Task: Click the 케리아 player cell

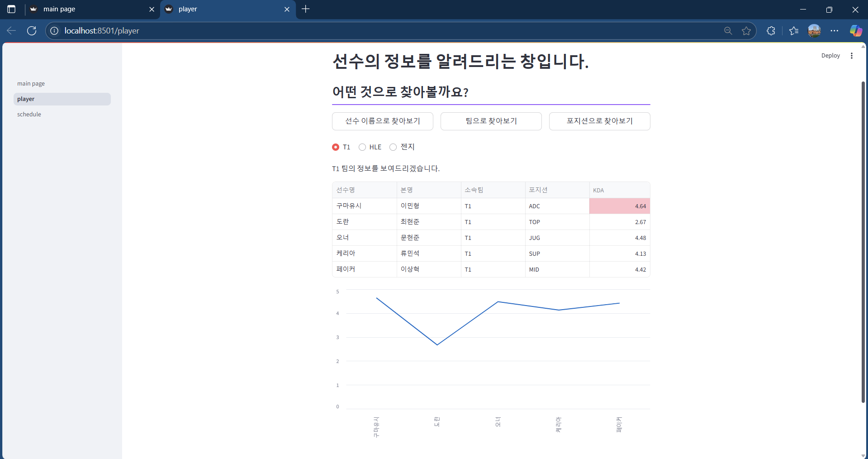Action: point(365,253)
